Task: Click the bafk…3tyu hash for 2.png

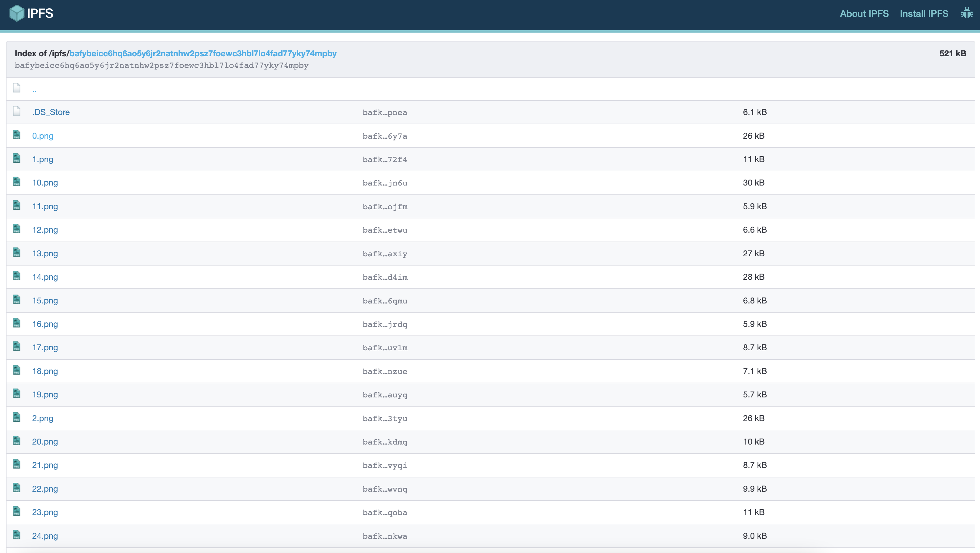Action: coord(385,418)
